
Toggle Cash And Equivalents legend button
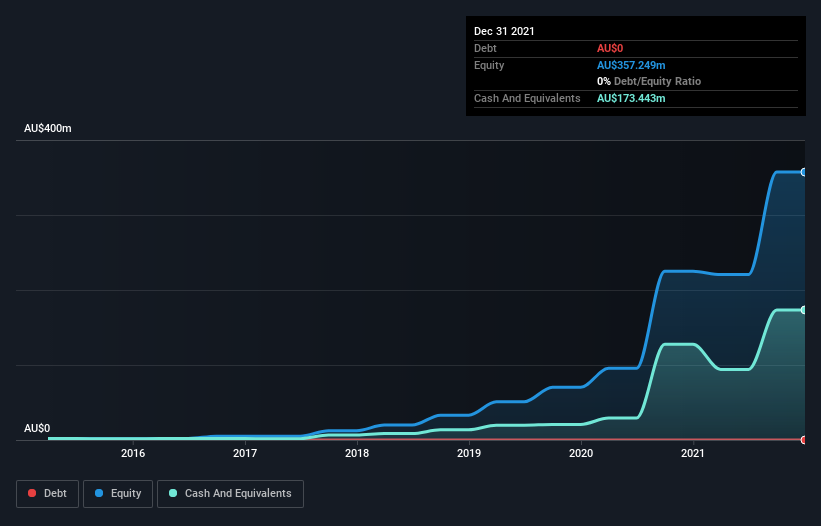point(230,494)
